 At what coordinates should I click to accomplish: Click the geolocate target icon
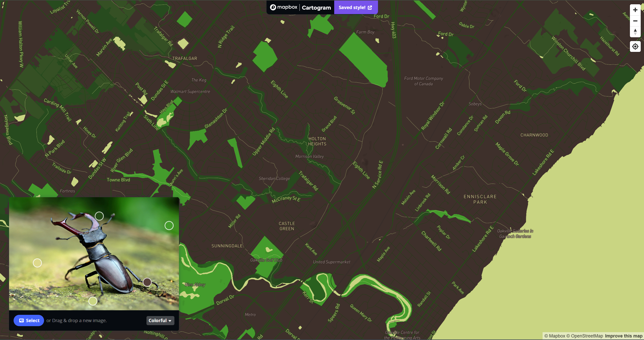coord(635,47)
